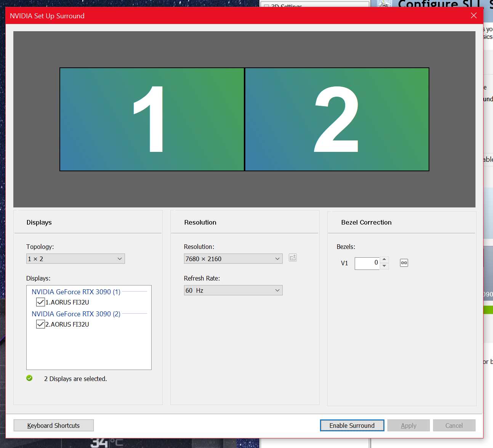Click the Cancel button
This screenshot has height=448, width=493.
454,426
